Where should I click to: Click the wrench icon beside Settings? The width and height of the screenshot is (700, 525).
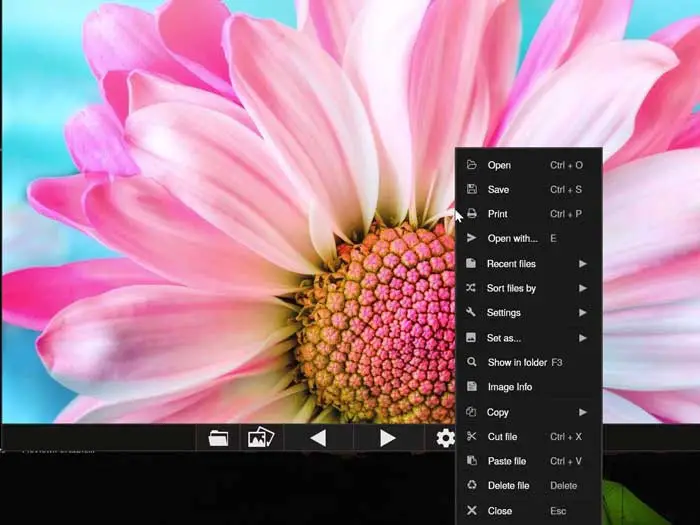pyautogui.click(x=471, y=312)
